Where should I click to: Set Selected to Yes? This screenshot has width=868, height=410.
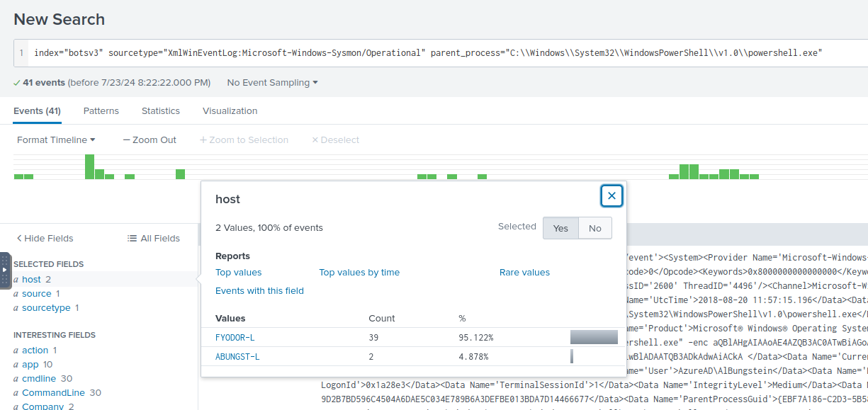[x=560, y=228]
